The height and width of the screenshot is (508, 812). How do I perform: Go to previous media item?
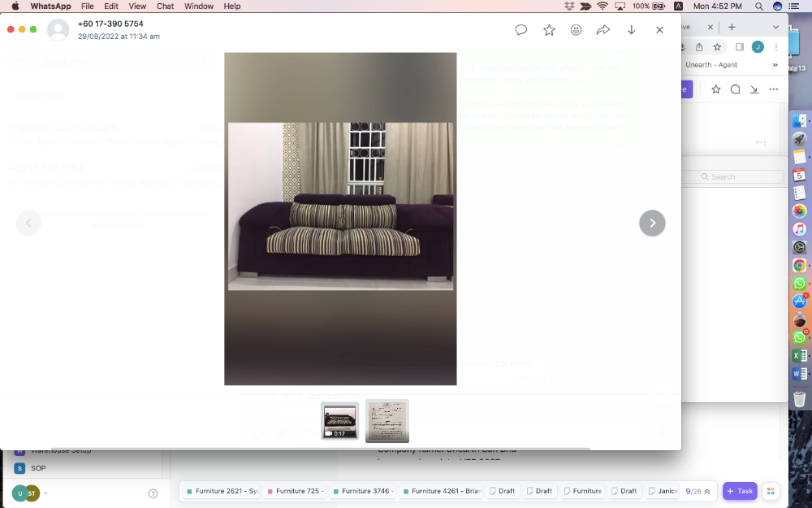(x=29, y=223)
